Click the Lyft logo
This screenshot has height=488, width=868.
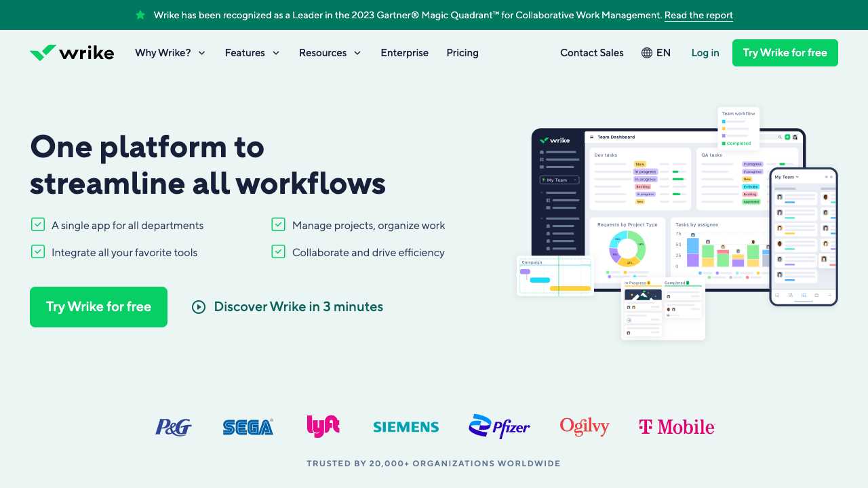(323, 426)
